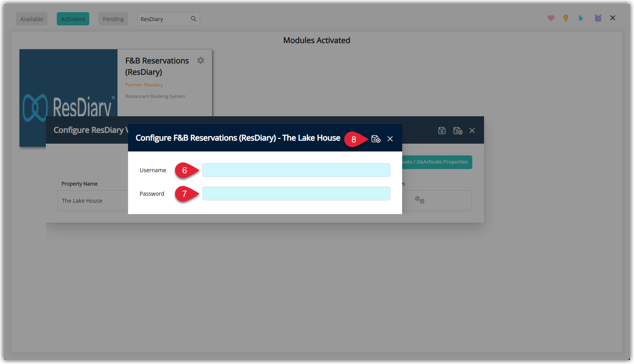The height and width of the screenshot is (364, 634).
Task: Click the ResDiary logo thumbnail
Action: tap(69, 98)
